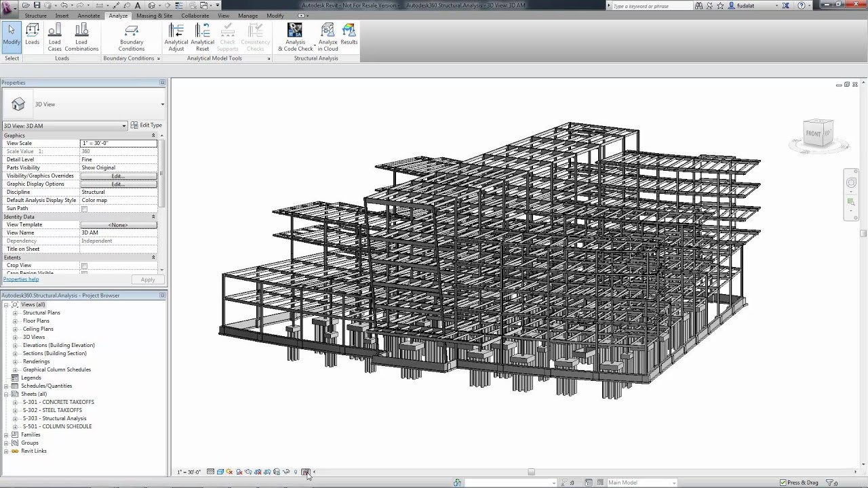868x488 pixels.
Task: Toggle the Sun Path checkbox
Action: click(84, 209)
